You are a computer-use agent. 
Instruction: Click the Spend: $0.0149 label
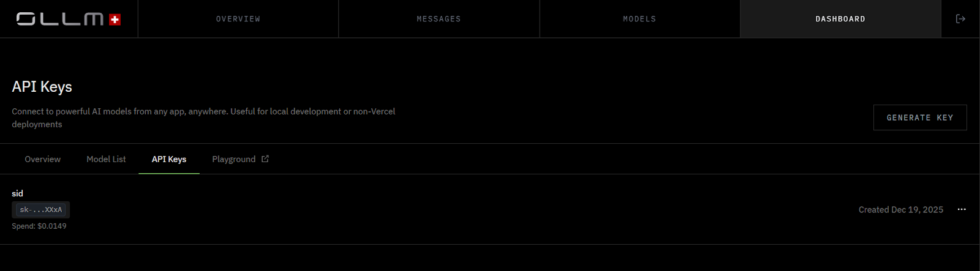coord(39,226)
